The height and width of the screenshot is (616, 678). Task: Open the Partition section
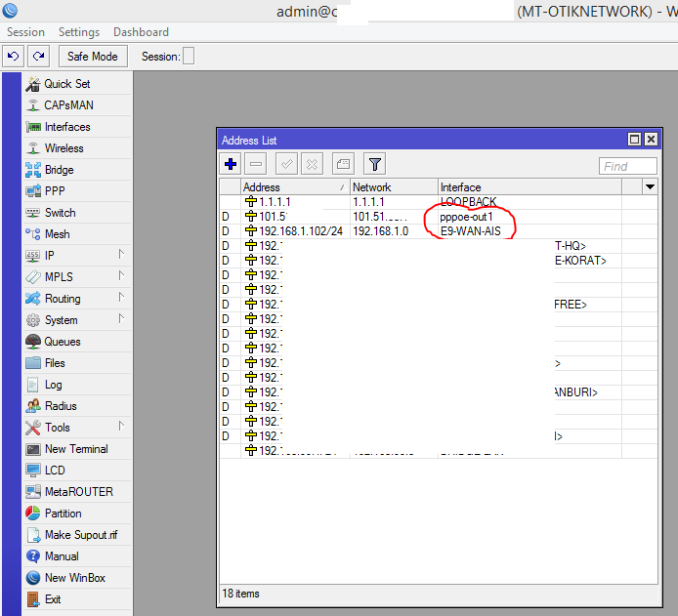click(x=77, y=513)
